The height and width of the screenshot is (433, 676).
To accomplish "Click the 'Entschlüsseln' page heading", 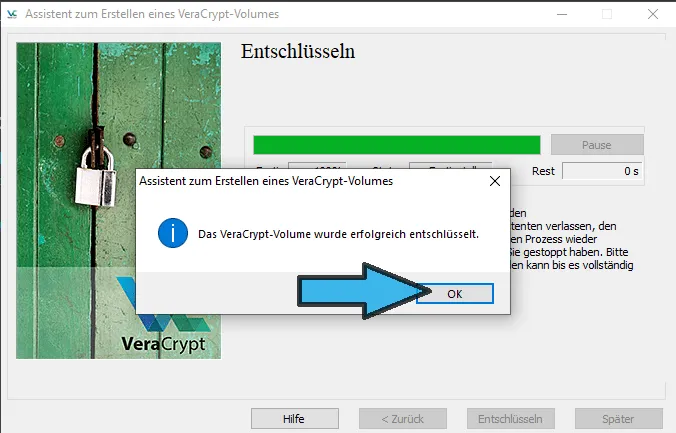I will coord(298,51).
